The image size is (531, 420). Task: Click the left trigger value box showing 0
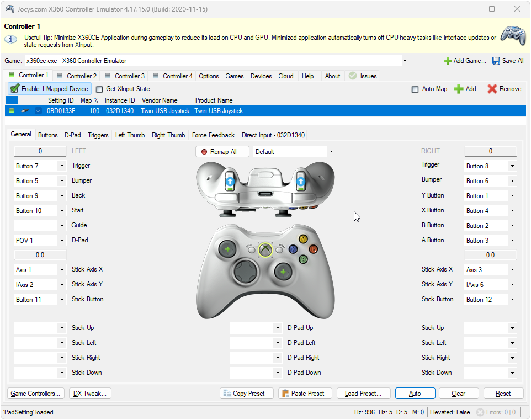[40, 151]
